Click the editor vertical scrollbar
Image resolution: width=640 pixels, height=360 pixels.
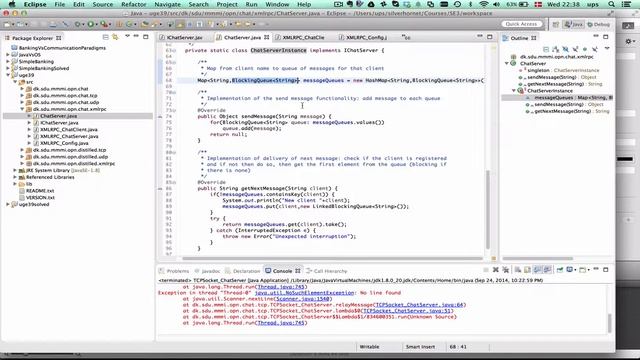point(487,209)
